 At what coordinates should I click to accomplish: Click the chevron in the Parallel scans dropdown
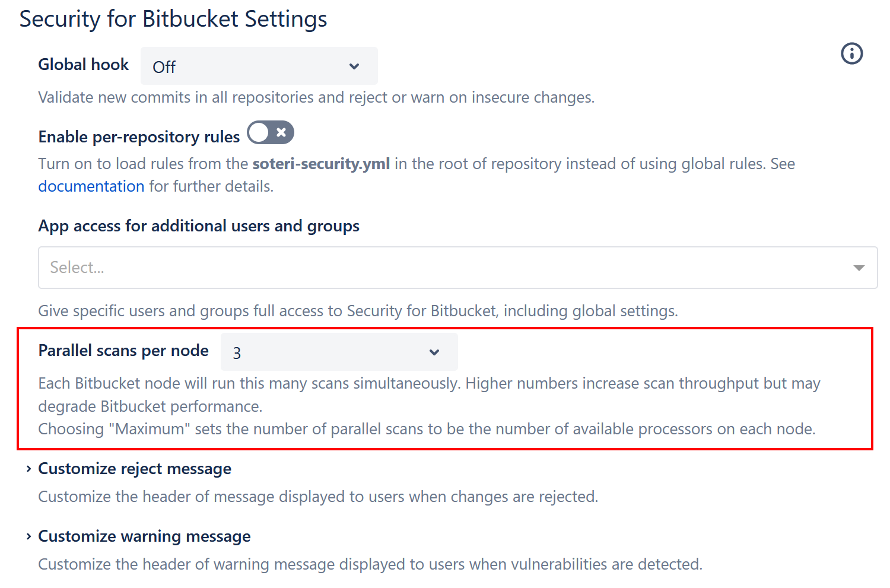click(x=434, y=352)
